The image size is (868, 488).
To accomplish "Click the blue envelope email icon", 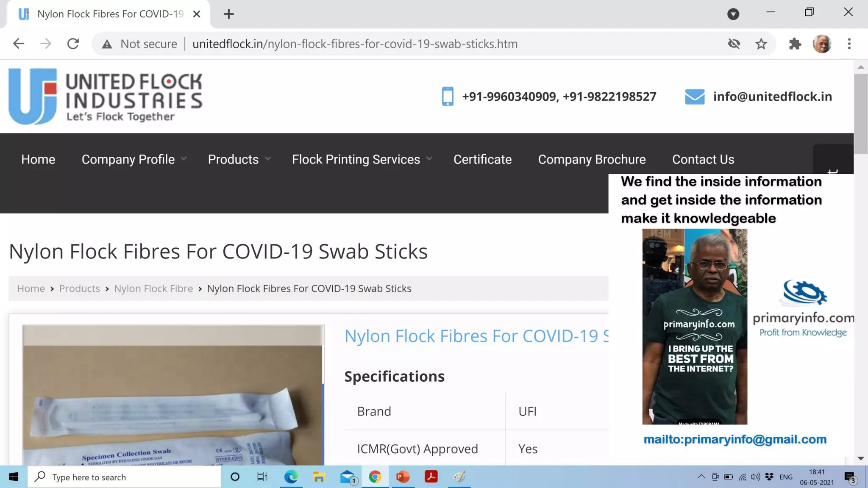I will (x=695, y=97).
